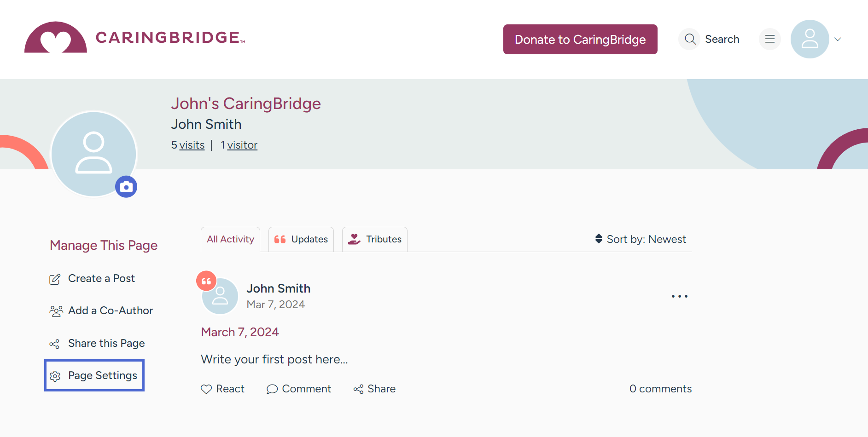Open the post options three-dot menu
Screen dimensions: 868x437
point(680,296)
